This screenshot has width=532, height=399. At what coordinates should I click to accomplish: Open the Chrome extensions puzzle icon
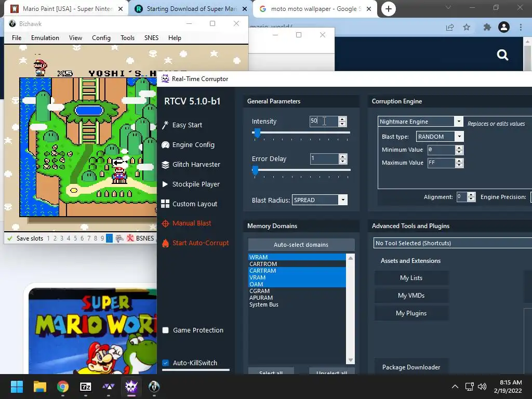pyautogui.click(x=487, y=27)
